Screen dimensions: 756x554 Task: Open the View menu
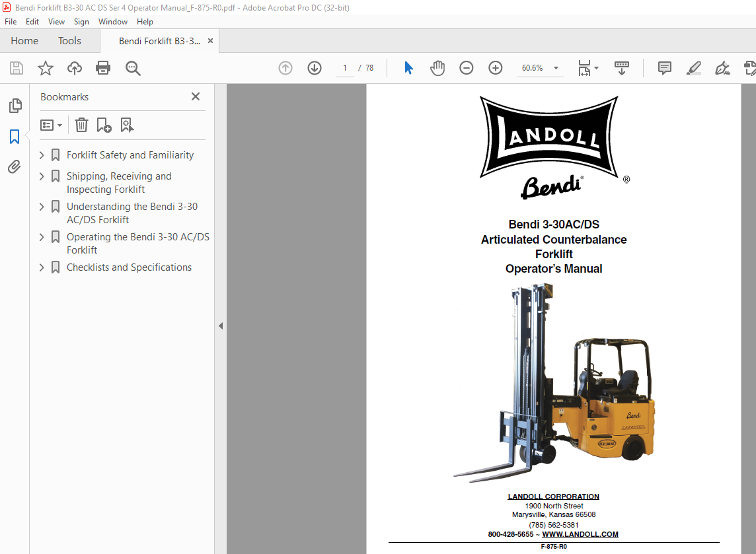[x=56, y=22]
